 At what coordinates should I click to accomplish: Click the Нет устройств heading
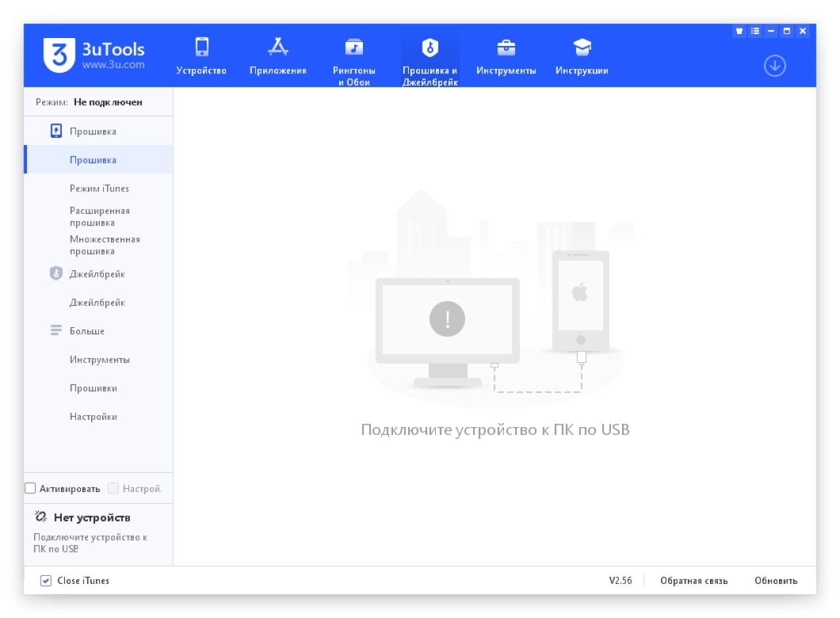[92, 518]
